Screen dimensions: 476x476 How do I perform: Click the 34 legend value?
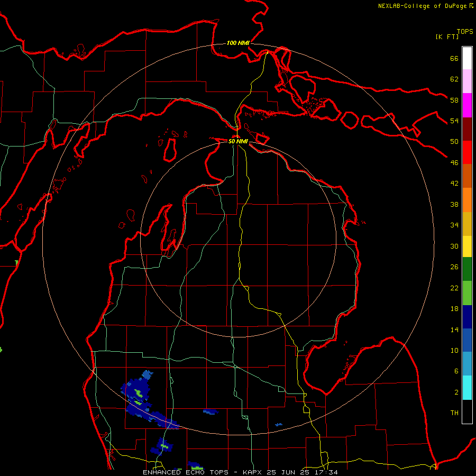[x=454, y=225]
